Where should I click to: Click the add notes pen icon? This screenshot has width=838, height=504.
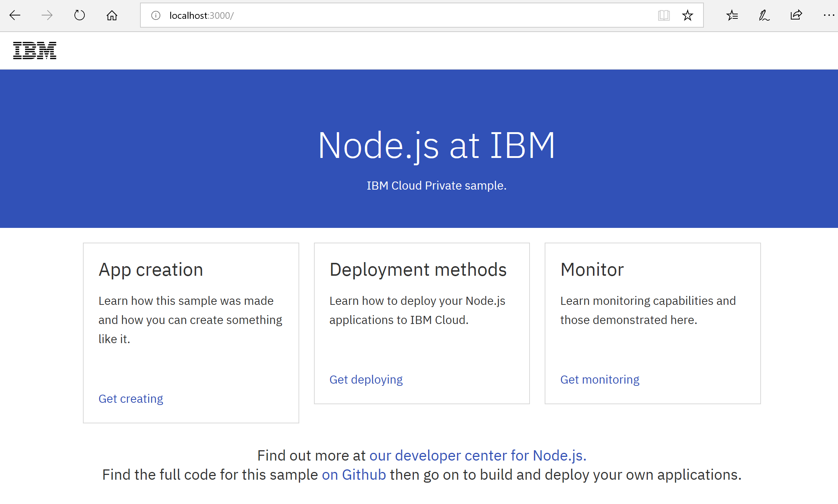764,15
